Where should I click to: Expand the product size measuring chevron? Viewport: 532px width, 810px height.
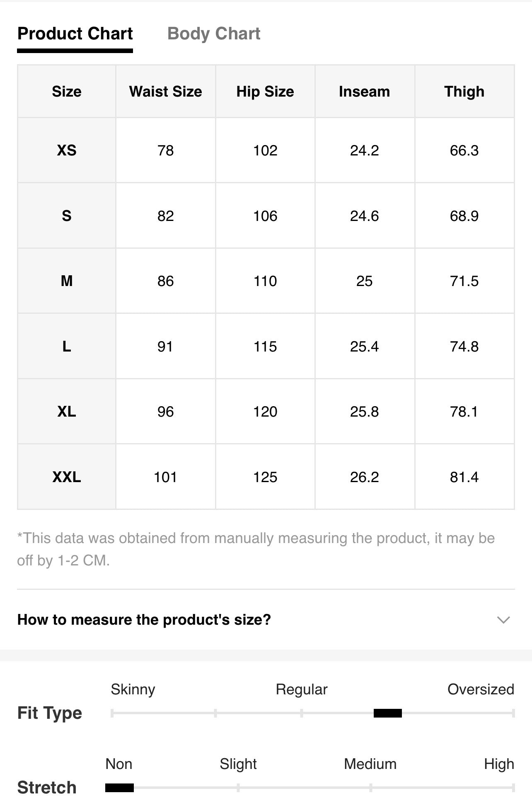point(503,620)
